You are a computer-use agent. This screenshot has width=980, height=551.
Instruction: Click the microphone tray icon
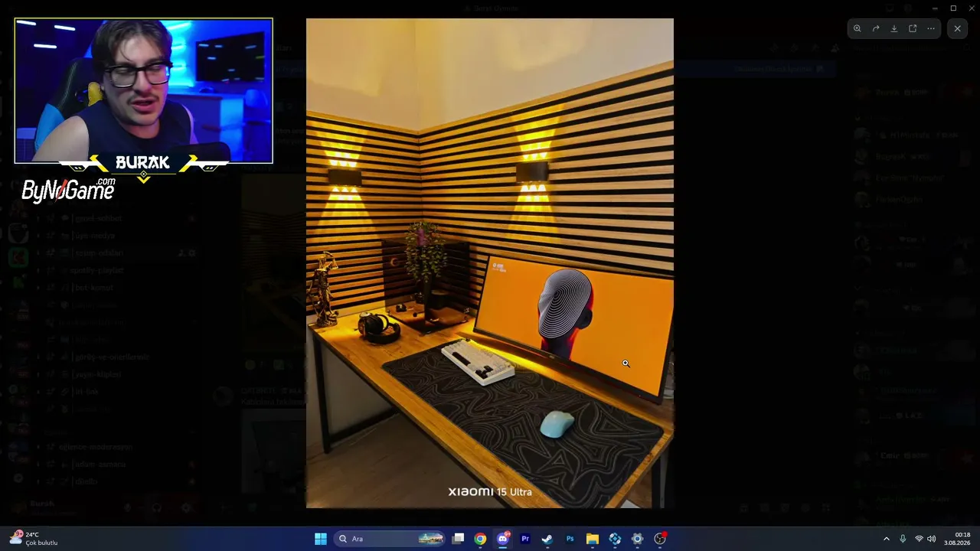tap(903, 539)
